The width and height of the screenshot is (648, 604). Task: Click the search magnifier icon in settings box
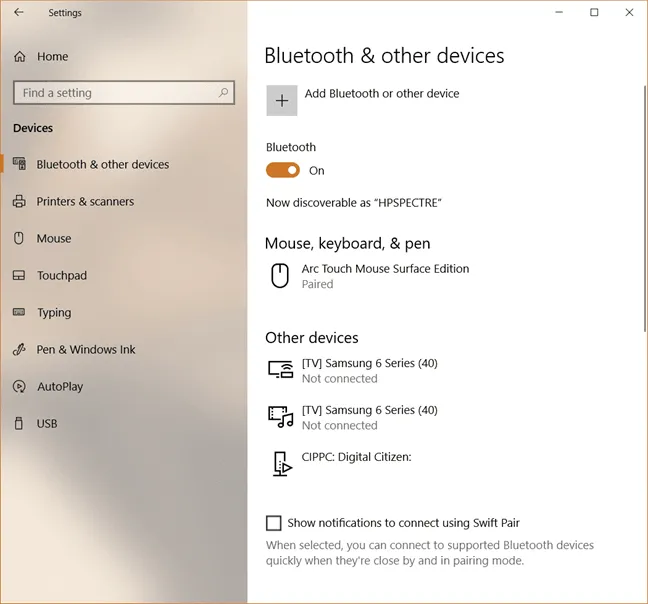tap(223, 93)
